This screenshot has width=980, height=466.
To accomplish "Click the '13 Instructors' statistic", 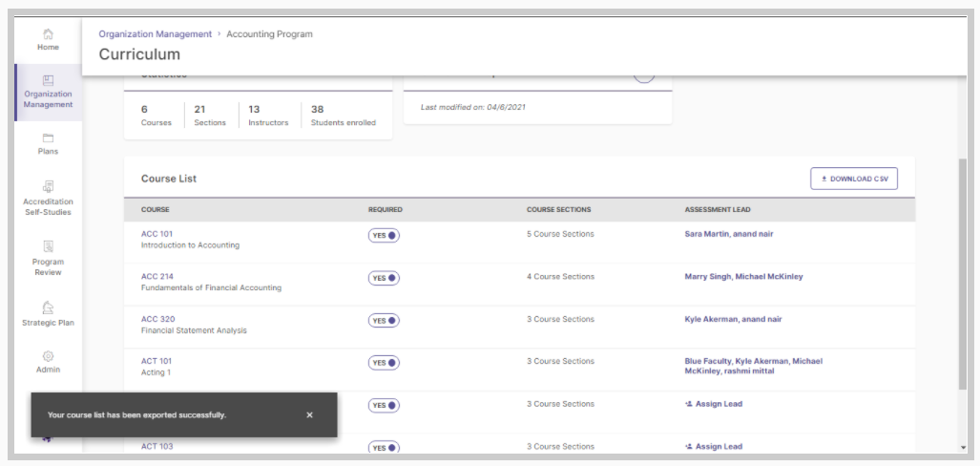I will pos(268,116).
